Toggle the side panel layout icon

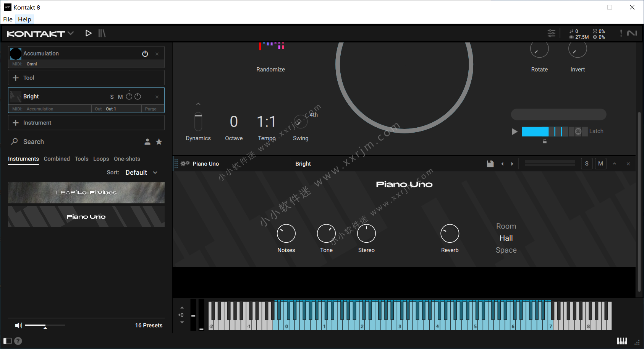[x=7, y=341]
